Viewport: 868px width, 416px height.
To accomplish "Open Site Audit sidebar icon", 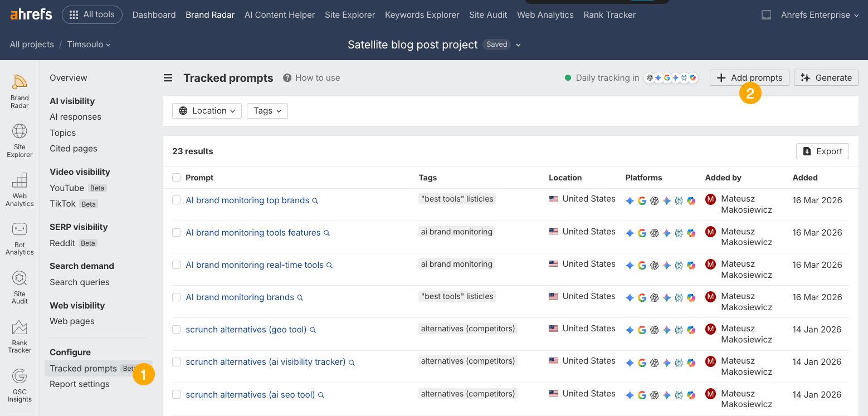I will (19, 287).
